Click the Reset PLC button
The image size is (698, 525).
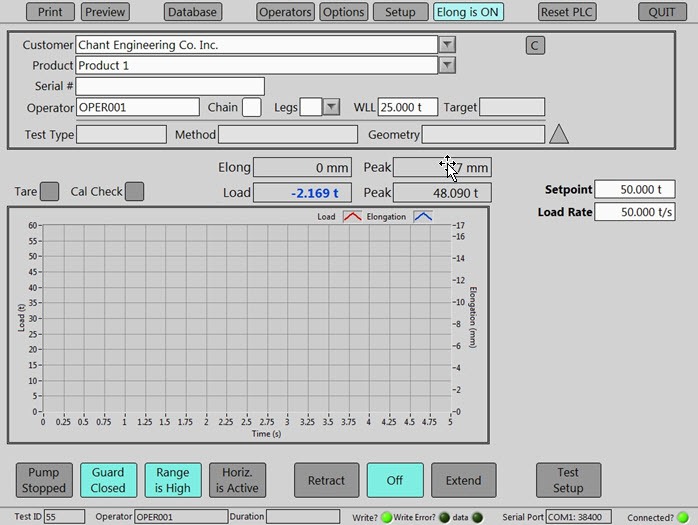[x=567, y=12]
